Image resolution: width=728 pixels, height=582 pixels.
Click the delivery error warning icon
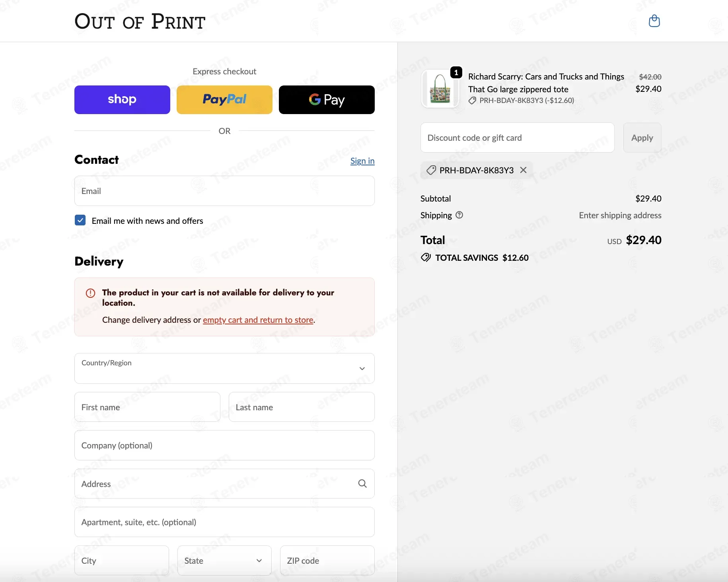pos(91,293)
